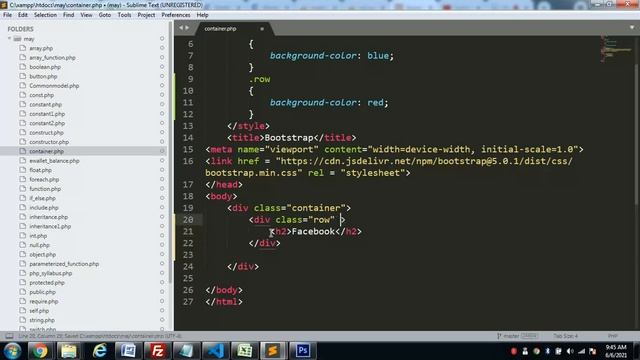Open if_else.php in the sidebar
The height and width of the screenshot is (360, 640).
42,198
